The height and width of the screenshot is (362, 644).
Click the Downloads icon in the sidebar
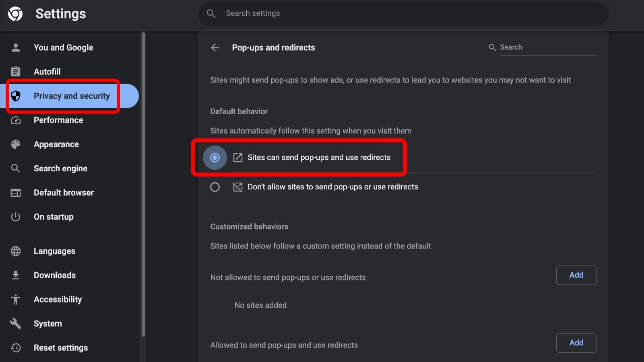pyautogui.click(x=16, y=275)
